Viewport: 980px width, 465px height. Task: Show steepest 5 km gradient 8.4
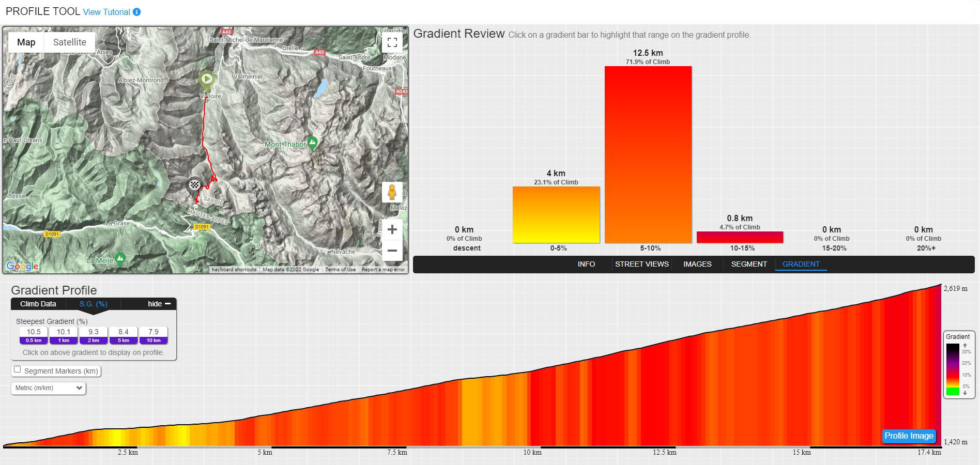123,335
